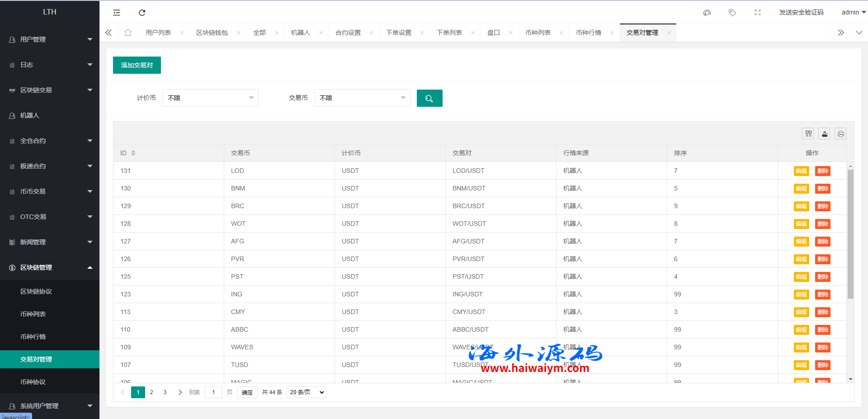This screenshot has height=419, width=868.
Task: Click the page jump number input field
Action: 213,392
